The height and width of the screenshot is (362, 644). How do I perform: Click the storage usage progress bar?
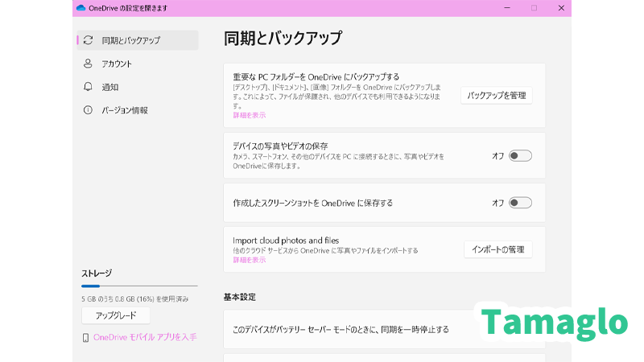pyautogui.click(x=139, y=286)
